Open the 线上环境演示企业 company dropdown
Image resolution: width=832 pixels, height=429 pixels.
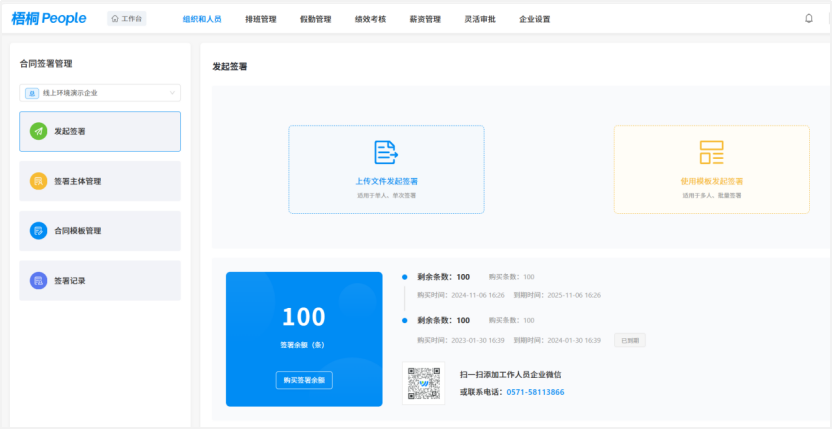pos(100,93)
